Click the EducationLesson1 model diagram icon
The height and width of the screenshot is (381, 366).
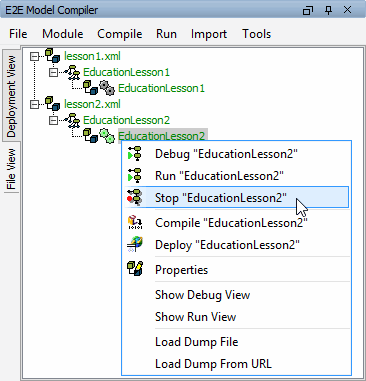coord(72,72)
